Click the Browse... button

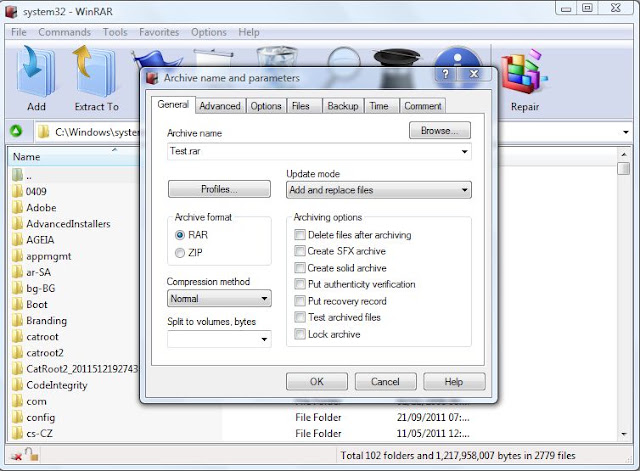(440, 131)
